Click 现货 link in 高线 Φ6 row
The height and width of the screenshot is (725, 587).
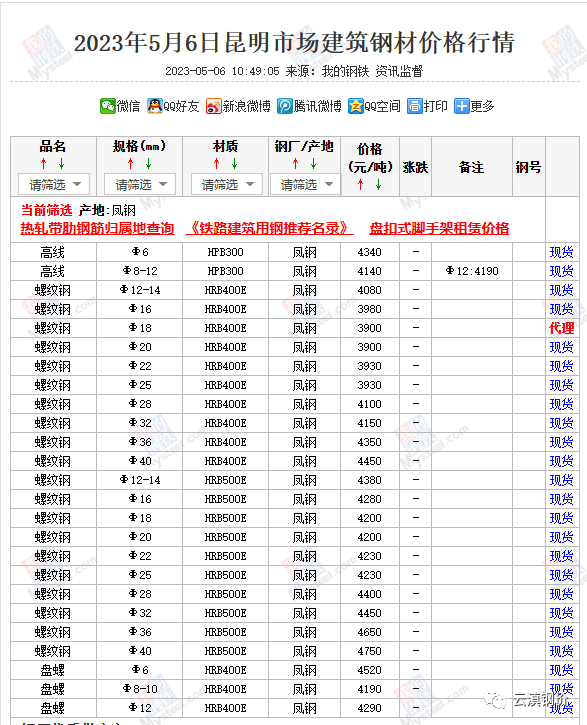561,252
